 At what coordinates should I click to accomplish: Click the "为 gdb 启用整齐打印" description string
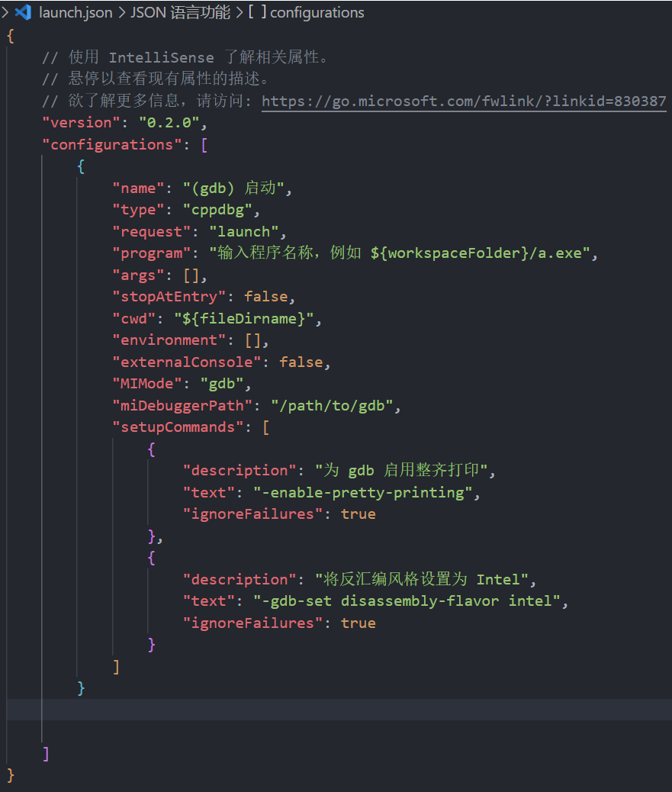point(402,471)
